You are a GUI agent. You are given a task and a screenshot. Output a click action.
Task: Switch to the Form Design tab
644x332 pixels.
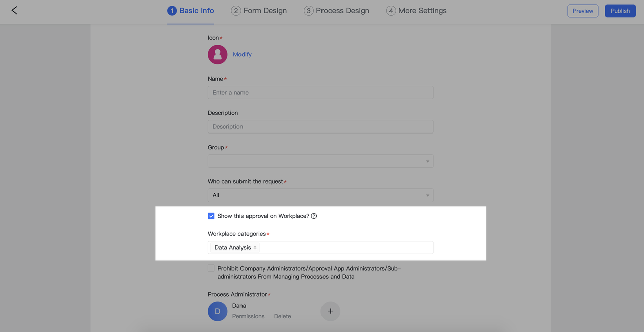tap(265, 11)
